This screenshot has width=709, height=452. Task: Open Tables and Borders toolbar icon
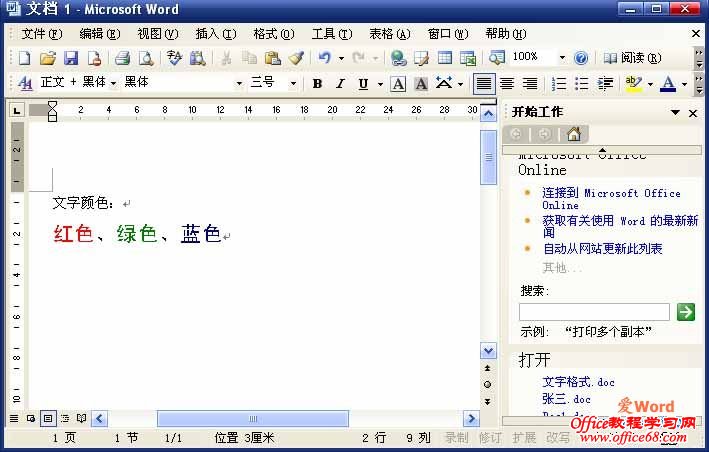pyautogui.click(x=421, y=58)
